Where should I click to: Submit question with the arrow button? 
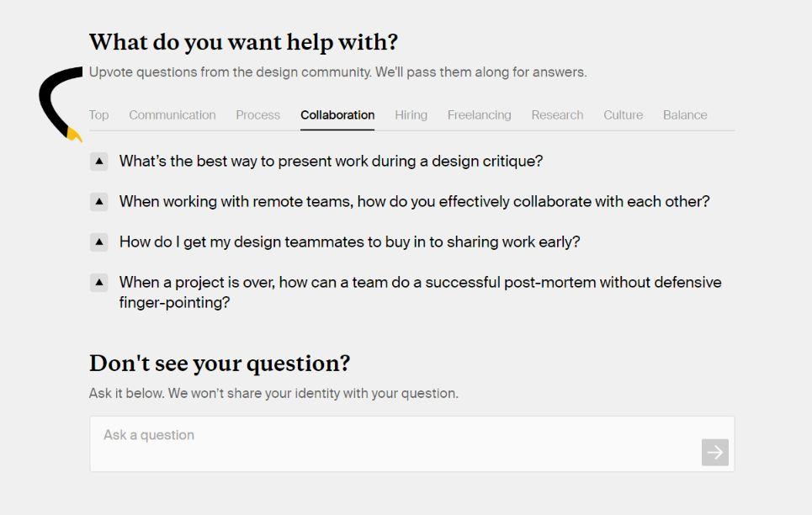pos(715,453)
